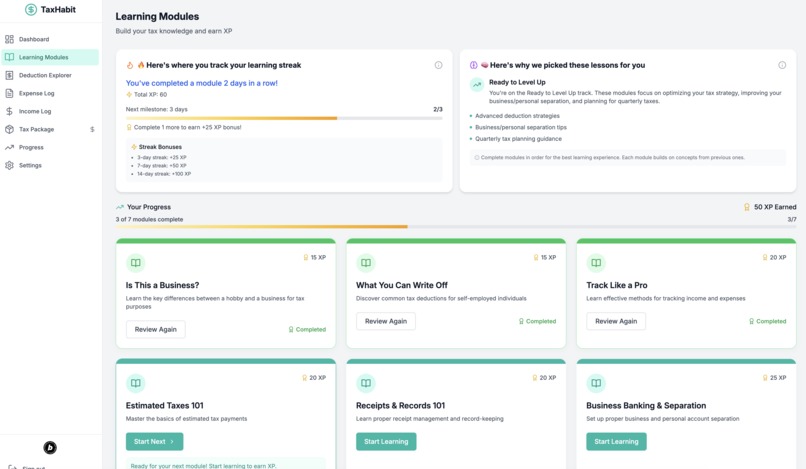Click info icon on learning streak card
806x469 pixels.
pos(438,65)
